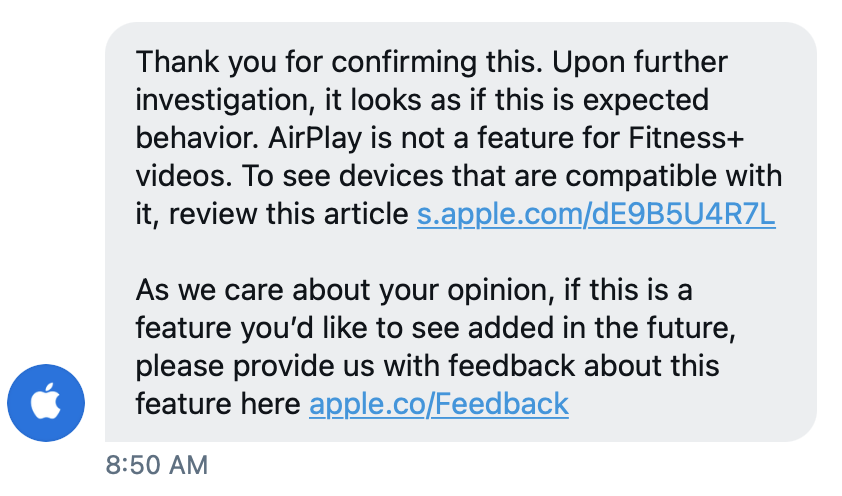Image resolution: width=842 pixels, height=496 pixels.
Task: Click the word "AirPlay" in the message
Action: click(315, 138)
